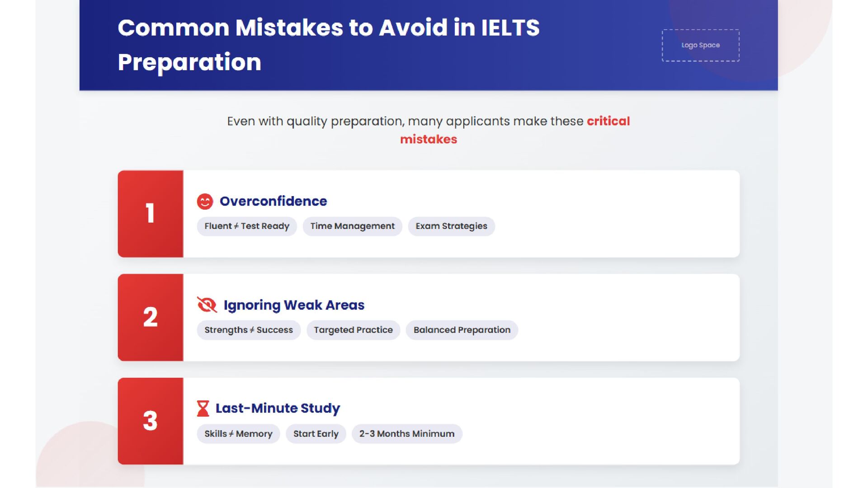Click the Last-Minute Study heading

[x=278, y=408]
